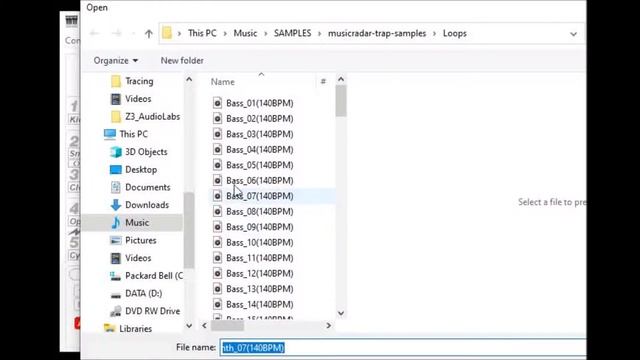Click the horizontal scrollbar thumb

tap(227, 326)
